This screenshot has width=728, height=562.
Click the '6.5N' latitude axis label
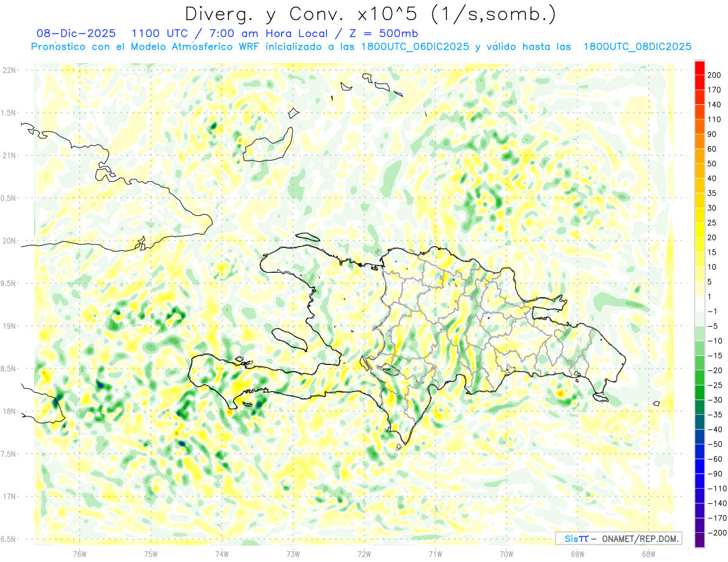coord(8,539)
